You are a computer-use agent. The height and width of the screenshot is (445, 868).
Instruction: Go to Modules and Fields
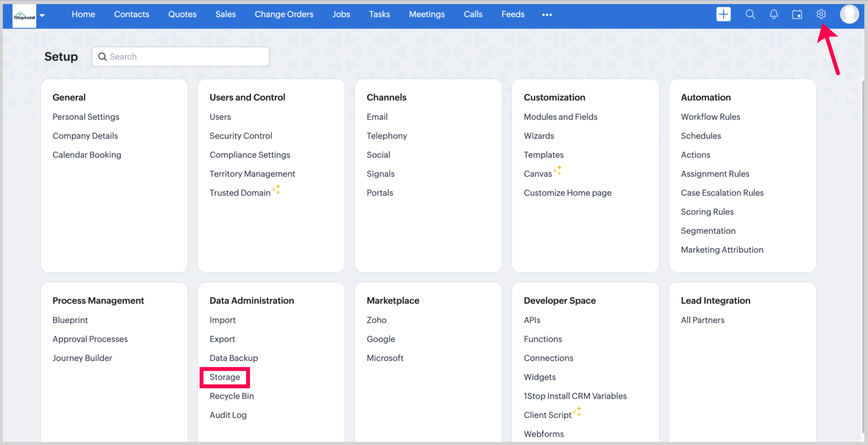[560, 117]
